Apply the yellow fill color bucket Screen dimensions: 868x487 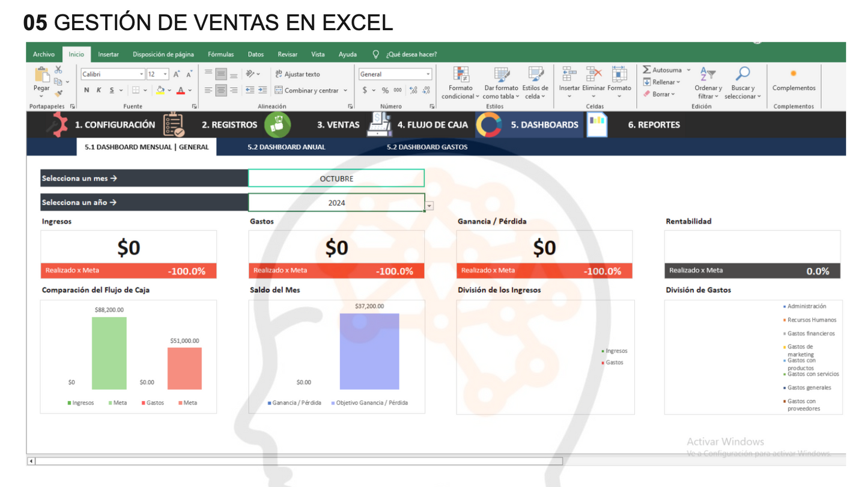click(x=160, y=90)
